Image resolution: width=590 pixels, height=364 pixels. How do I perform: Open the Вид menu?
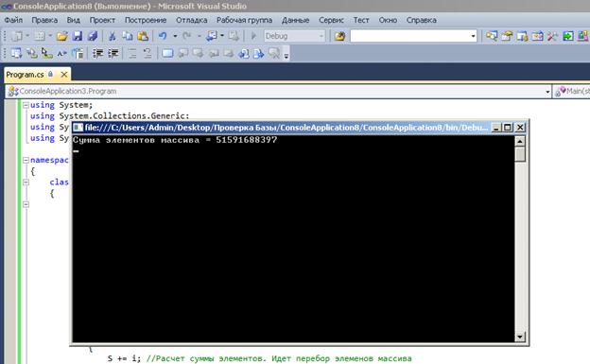coord(74,20)
